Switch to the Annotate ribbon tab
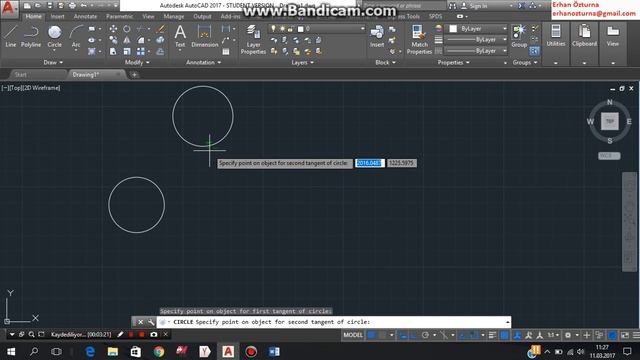This screenshot has width=640, height=360. (85, 16)
